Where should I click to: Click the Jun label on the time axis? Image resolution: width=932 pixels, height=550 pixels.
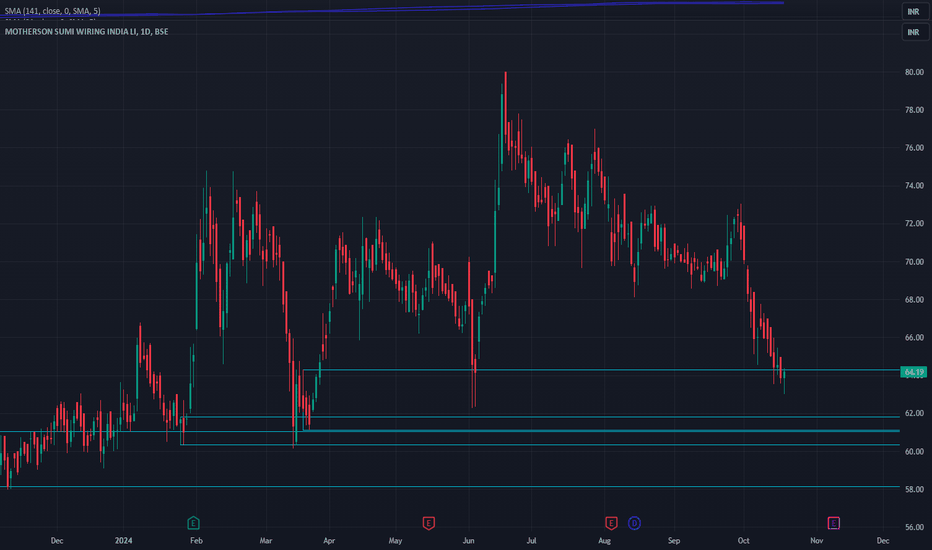pyautogui.click(x=468, y=540)
